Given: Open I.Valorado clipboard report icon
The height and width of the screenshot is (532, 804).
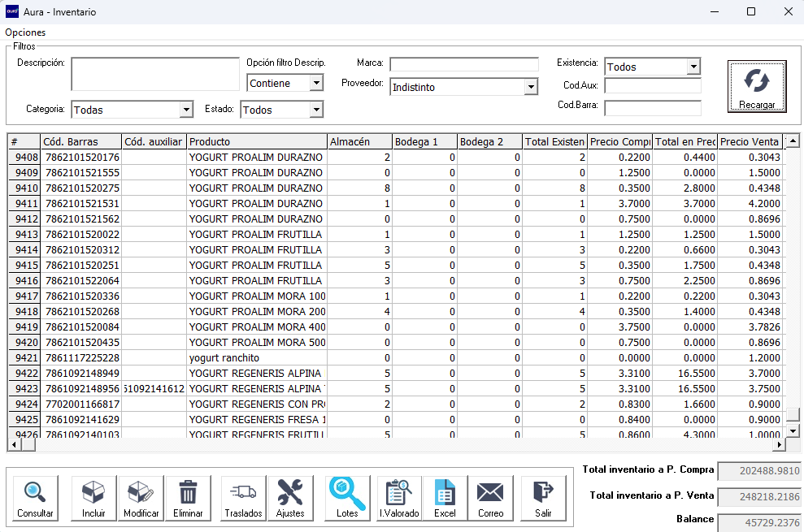Looking at the screenshot, I should pos(399,498).
